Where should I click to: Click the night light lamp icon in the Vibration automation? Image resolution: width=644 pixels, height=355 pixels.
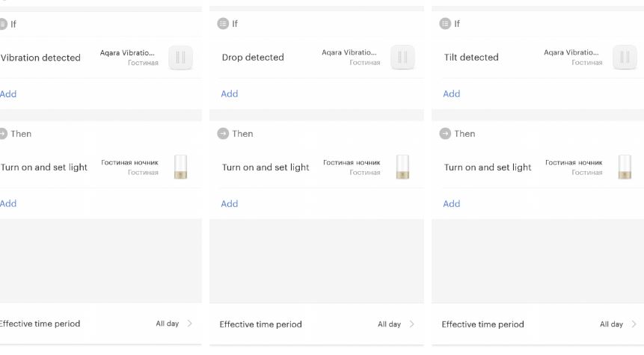click(x=180, y=167)
